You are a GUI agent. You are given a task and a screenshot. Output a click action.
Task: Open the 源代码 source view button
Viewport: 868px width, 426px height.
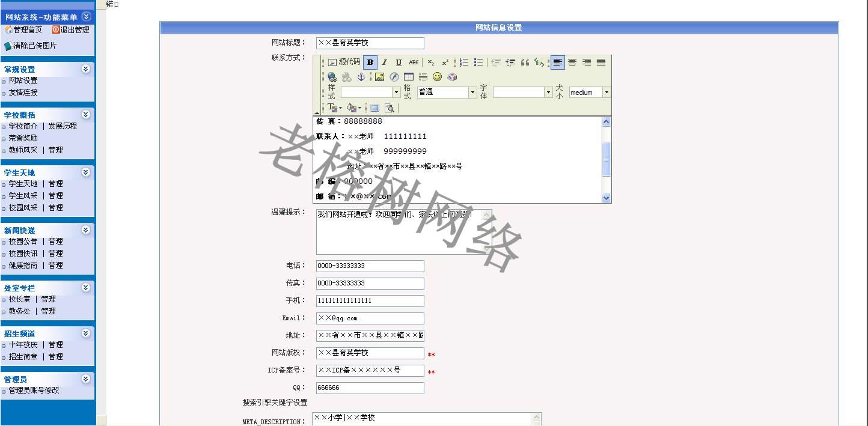coord(344,62)
